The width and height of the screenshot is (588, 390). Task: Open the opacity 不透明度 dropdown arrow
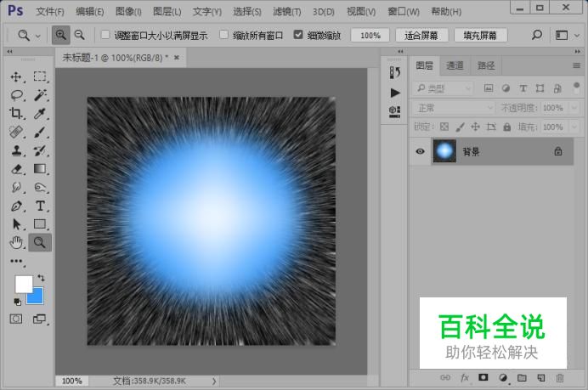point(574,108)
